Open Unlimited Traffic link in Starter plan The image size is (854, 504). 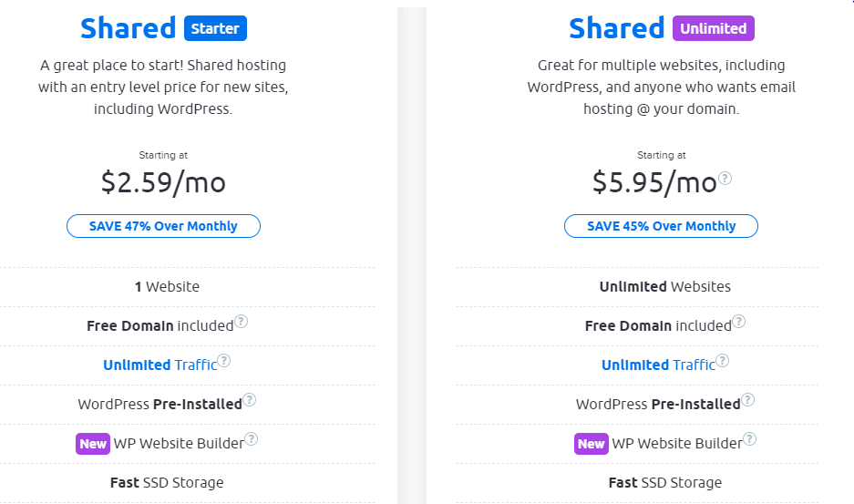coord(159,365)
